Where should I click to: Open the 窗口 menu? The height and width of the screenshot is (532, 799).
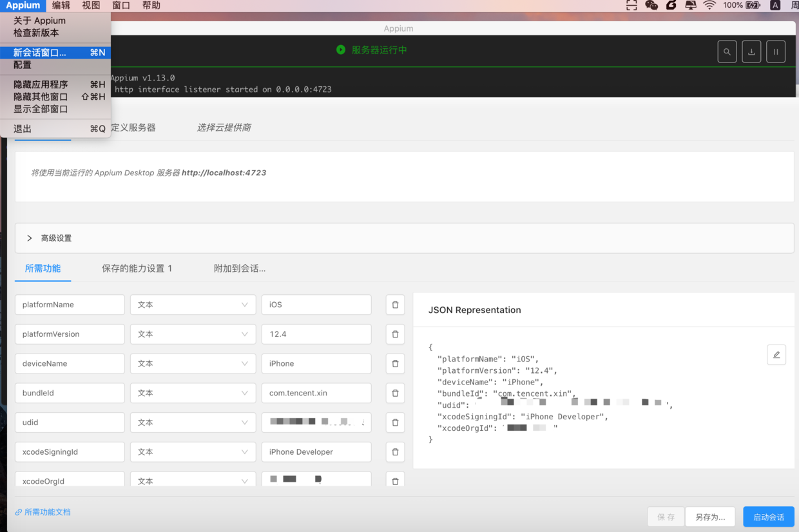(x=121, y=5)
